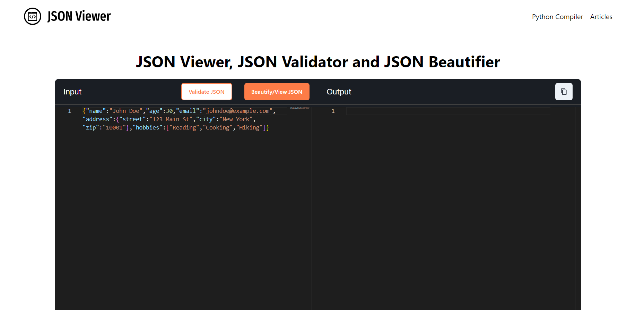This screenshot has width=644, height=310.
Task: Copy the output with the clipboard icon
Action: (x=564, y=92)
